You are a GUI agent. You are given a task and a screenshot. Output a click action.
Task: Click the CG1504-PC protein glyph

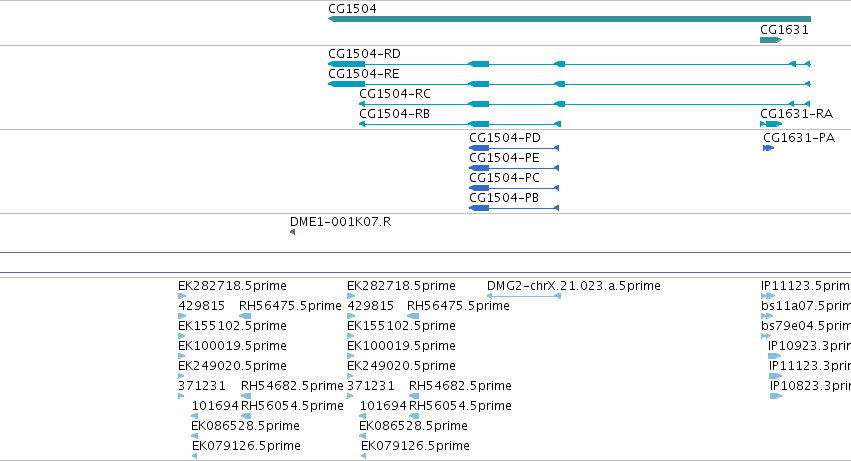[x=514, y=188]
